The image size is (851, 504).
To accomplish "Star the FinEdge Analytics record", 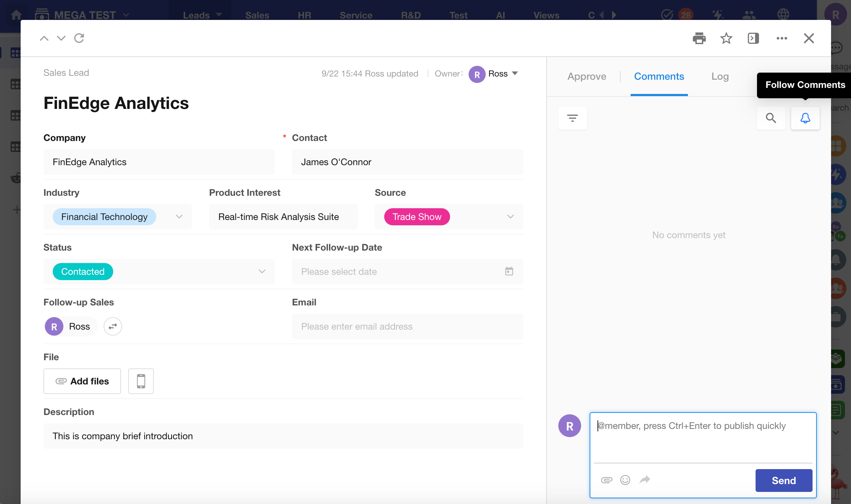I will 726,38.
